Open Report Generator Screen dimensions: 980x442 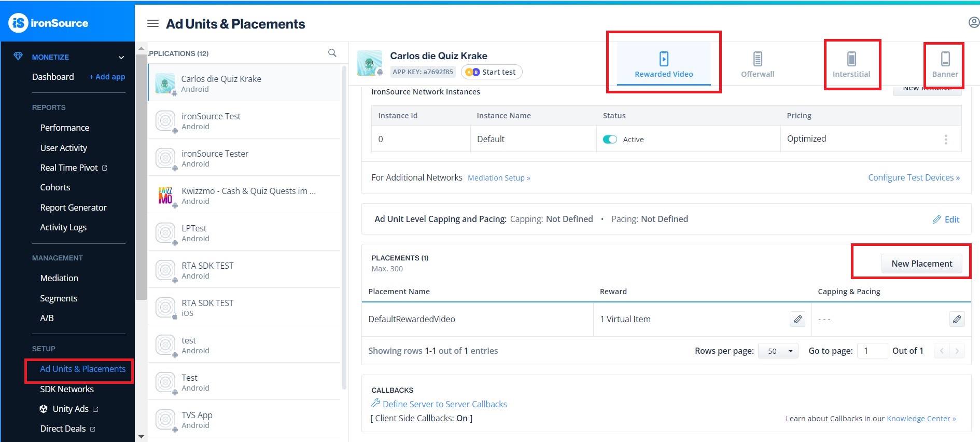pyautogui.click(x=73, y=208)
